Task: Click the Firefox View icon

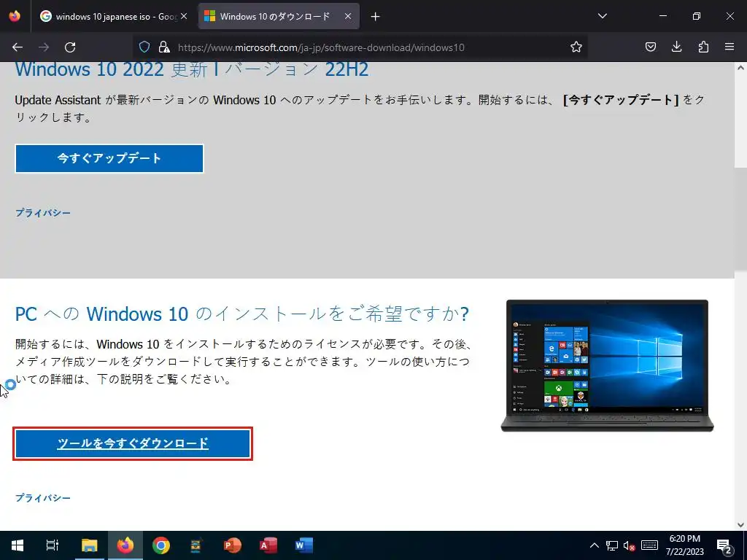Action: (x=15, y=16)
